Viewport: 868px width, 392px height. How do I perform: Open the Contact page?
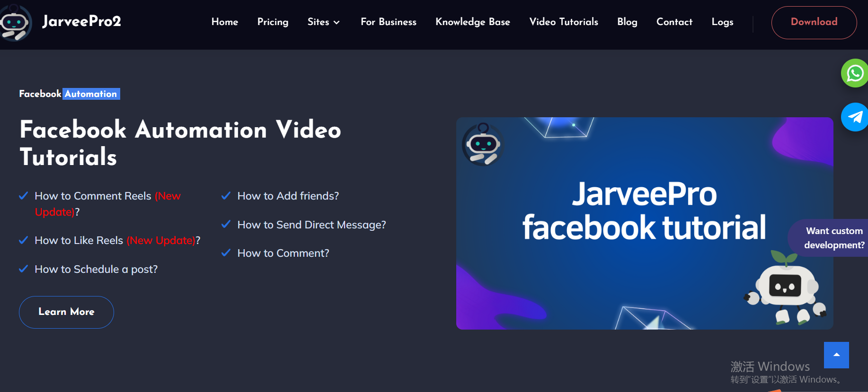pos(674,22)
